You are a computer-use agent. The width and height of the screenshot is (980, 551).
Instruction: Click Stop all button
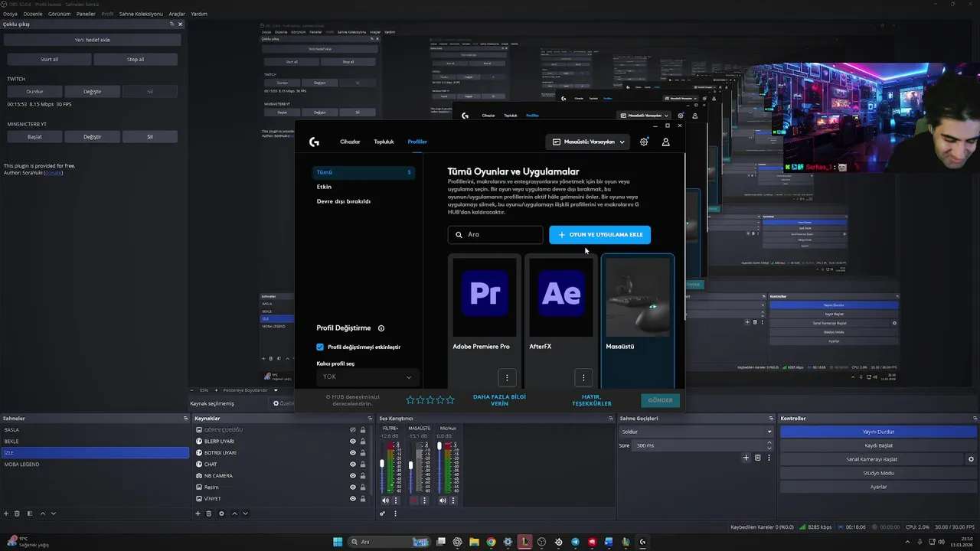coord(136,59)
